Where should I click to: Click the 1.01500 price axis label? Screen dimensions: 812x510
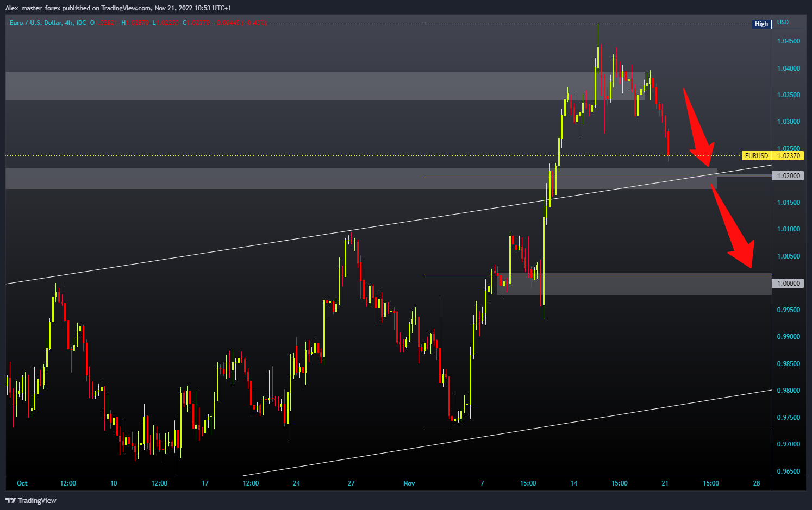[x=788, y=203]
